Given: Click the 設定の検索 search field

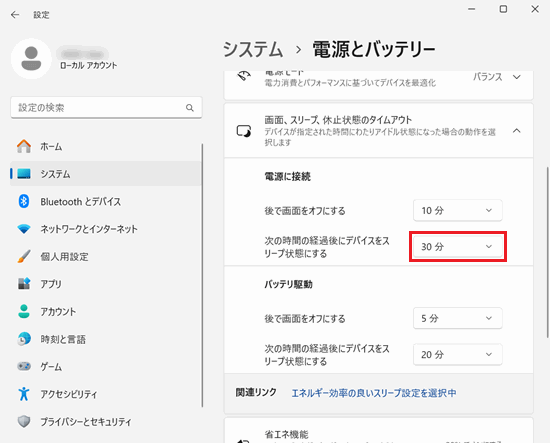Looking at the screenshot, I should pyautogui.click(x=106, y=108).
